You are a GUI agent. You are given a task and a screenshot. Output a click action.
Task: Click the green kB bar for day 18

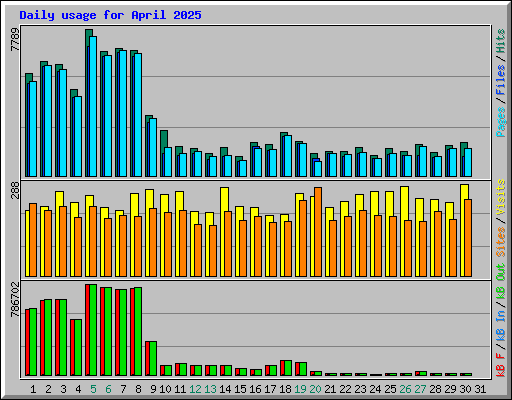pos(288,368)
